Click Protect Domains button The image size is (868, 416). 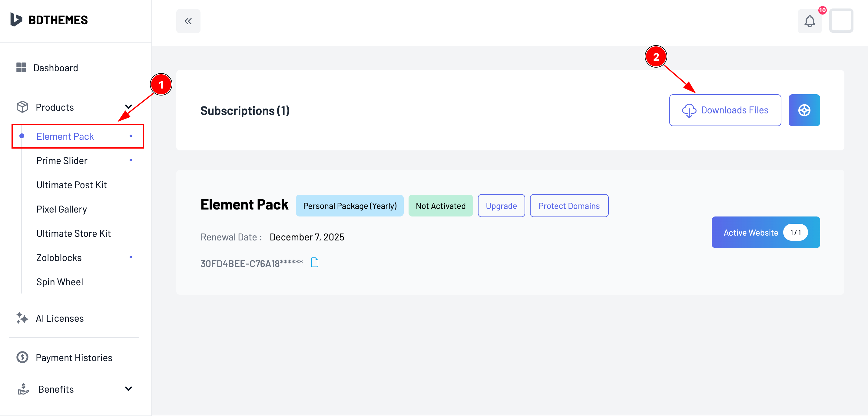tap(569, 206)
